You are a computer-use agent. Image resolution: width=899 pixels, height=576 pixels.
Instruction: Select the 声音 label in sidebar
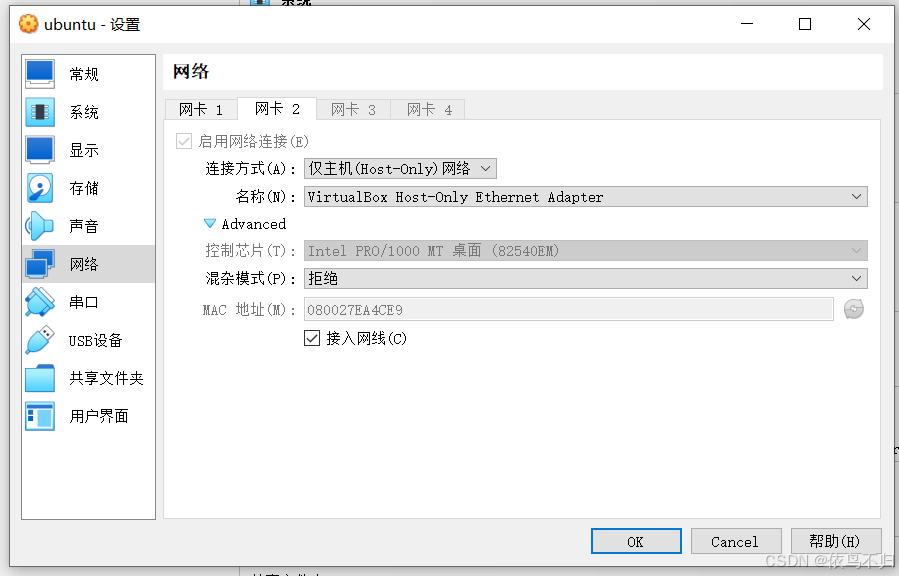[x=84, y=226]
